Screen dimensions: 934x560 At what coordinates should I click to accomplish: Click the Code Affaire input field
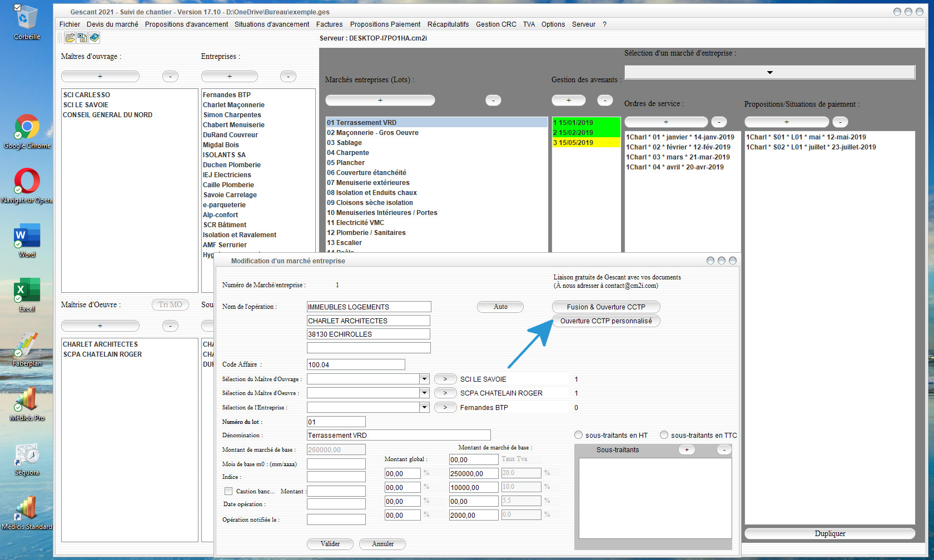coord(356,364)
